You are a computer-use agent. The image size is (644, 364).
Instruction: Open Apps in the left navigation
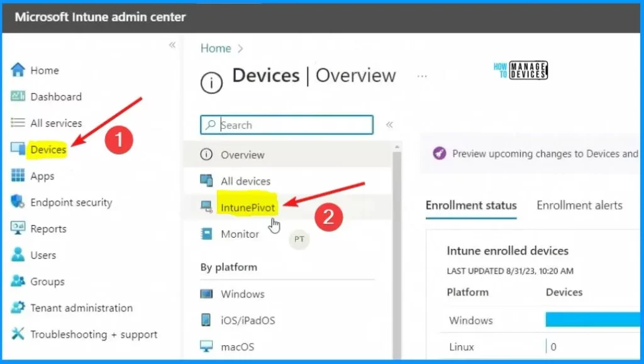coord(42,176)
